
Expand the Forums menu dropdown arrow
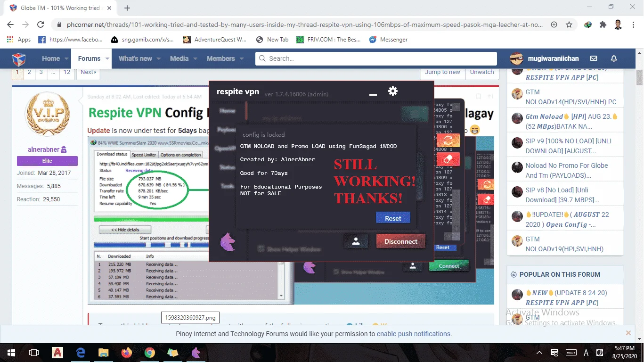pos(107,59)
